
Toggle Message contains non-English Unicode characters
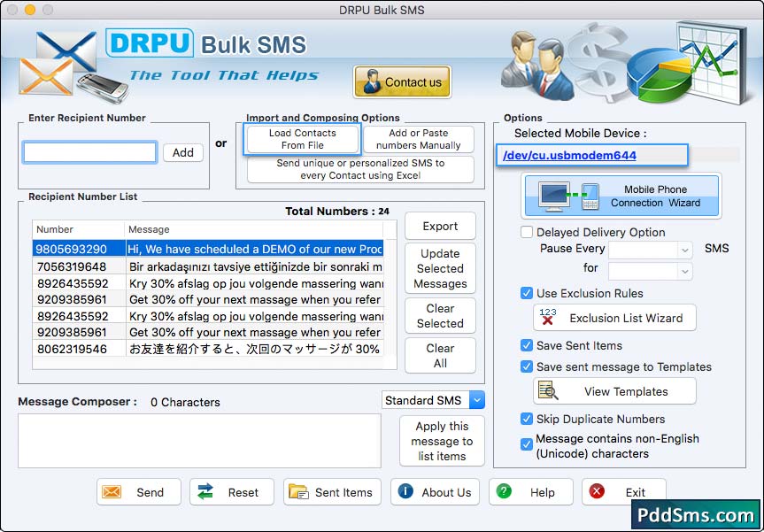pos(526,444)
